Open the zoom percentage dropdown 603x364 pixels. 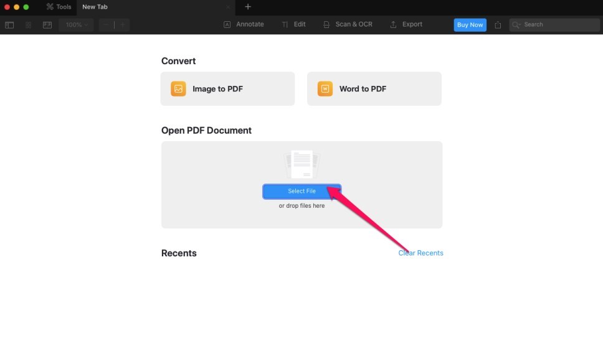click(x=75, y=25)
